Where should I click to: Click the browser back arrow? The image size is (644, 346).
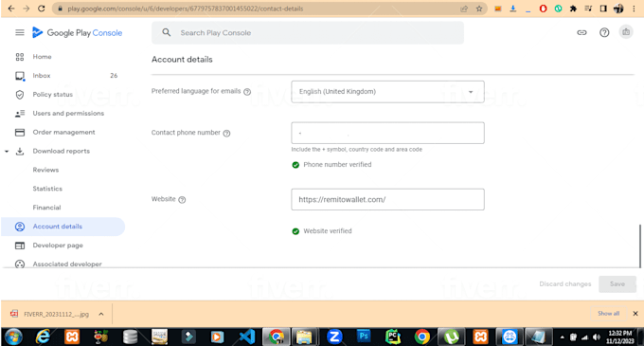point(11,9)
